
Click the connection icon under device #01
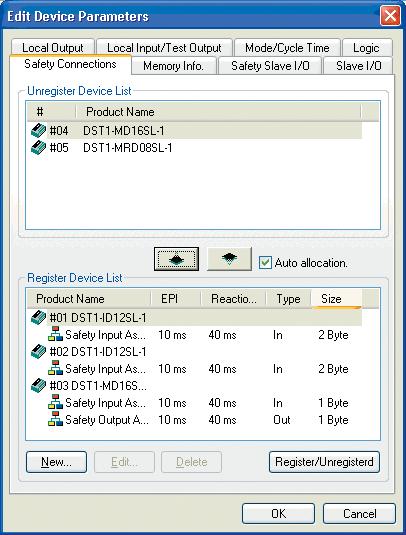pos(55,334)
